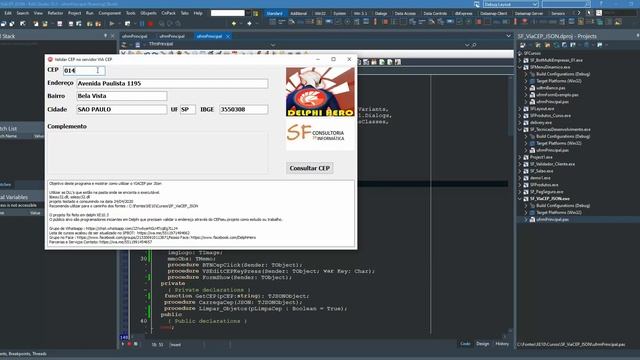Select the SFCursos group root node
The height and width of the screenshot is (360, 640).
532,53
